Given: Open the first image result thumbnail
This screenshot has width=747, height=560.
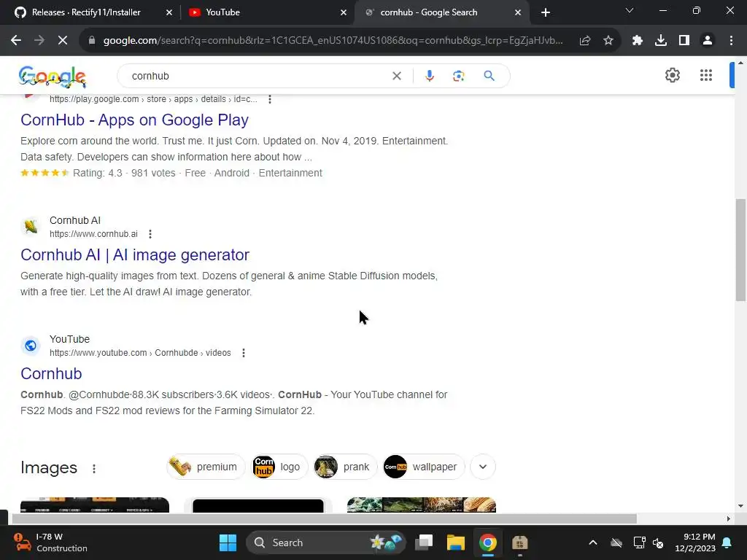Looking at the screenshot, I should (x=95, y=505).
